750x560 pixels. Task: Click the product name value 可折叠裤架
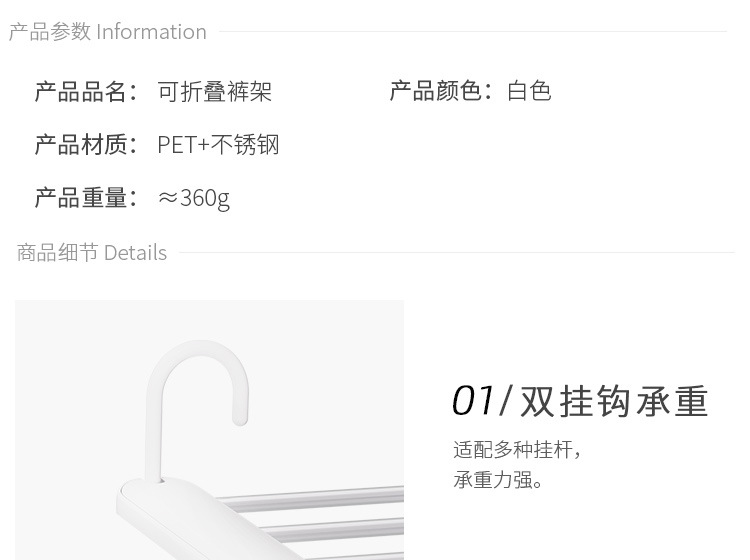coord(214,91)
